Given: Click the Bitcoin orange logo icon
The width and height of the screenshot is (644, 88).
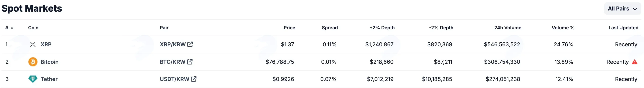Looking at the screenshot, I should (33, 62).
